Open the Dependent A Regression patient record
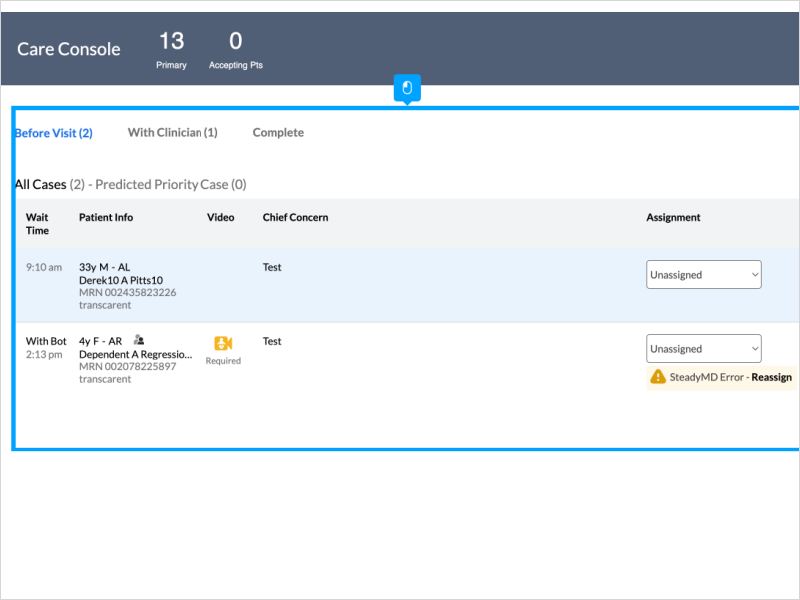Viewport: 800px width, 600px height. pyautogui.click(x=135, y=354)
